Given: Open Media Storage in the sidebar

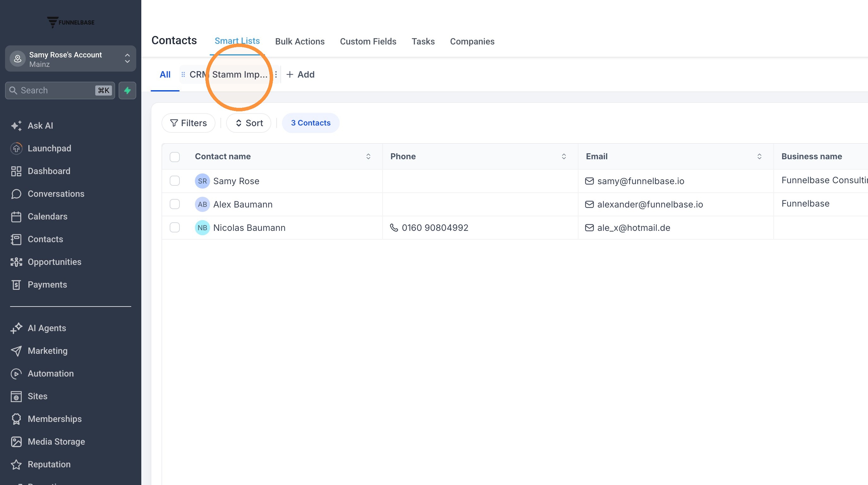Looking at the screenshot, I should pos(48,441).
